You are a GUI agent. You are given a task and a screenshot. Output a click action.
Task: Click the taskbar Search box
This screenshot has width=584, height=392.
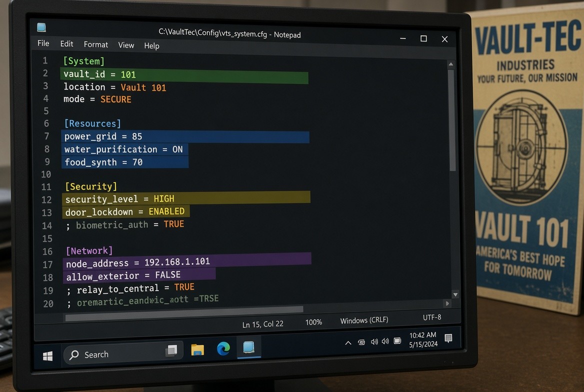click(123, 353)
